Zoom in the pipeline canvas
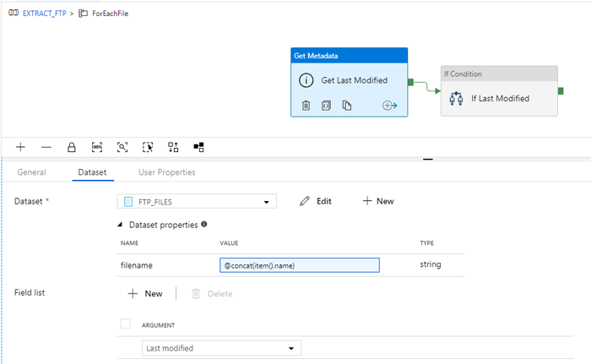The image size is (591, 364). pos(21,147)
